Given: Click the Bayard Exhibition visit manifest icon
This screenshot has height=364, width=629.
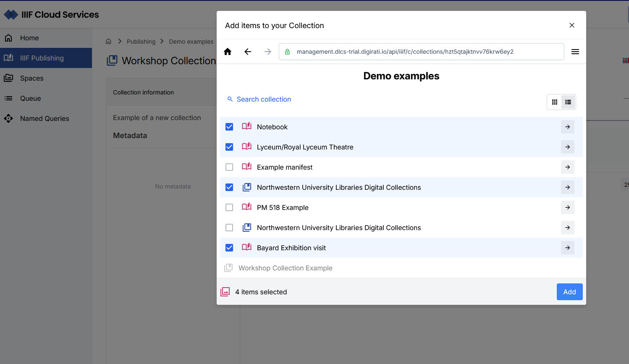Looking at the screenshot, I should [247, 247].
